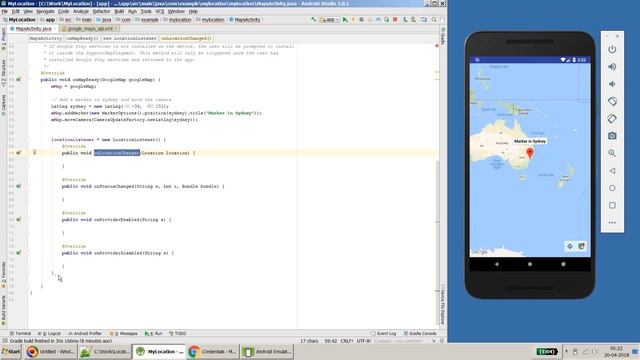Rotate emulator left icon
The width and height of the screenshot is (640, 360).
tap(612, 101)
